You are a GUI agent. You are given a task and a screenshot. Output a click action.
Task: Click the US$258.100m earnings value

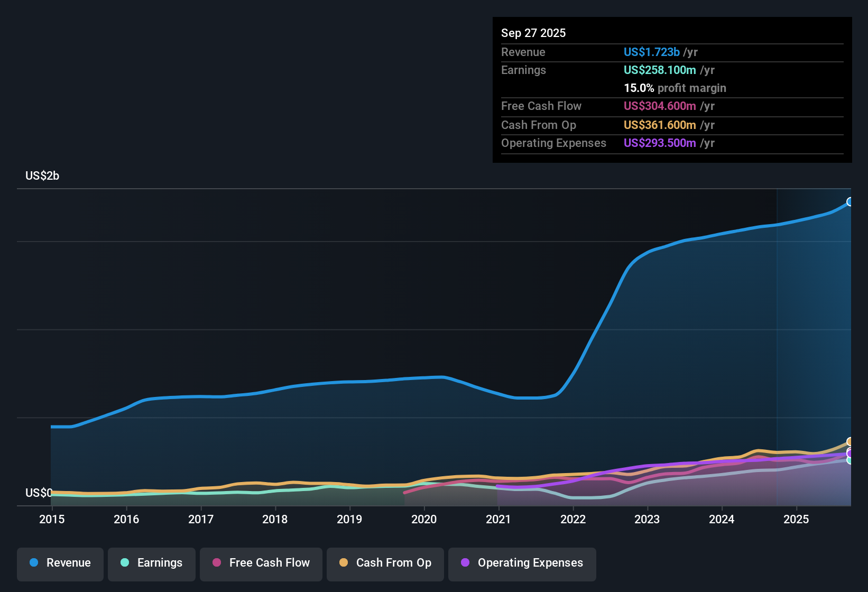(660, 70)
